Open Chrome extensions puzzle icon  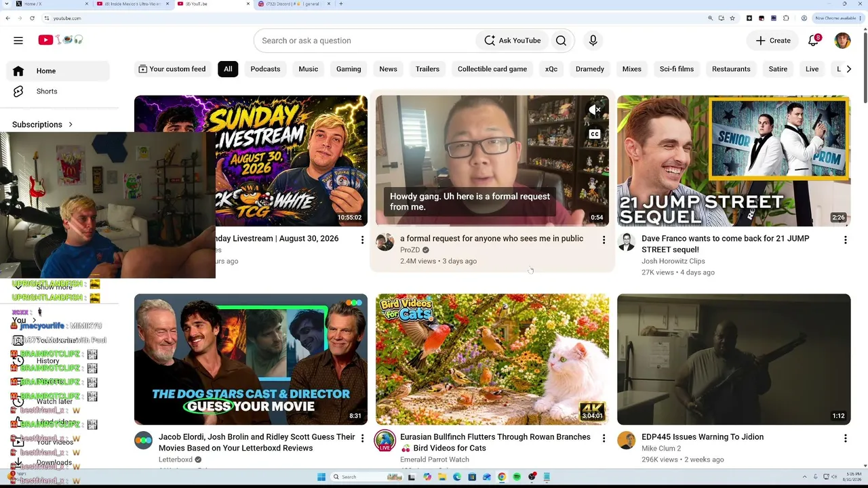click(x=786, y=18)
